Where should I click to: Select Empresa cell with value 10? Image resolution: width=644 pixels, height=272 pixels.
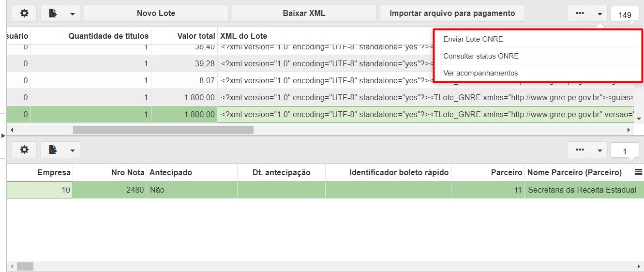point(40,190)
